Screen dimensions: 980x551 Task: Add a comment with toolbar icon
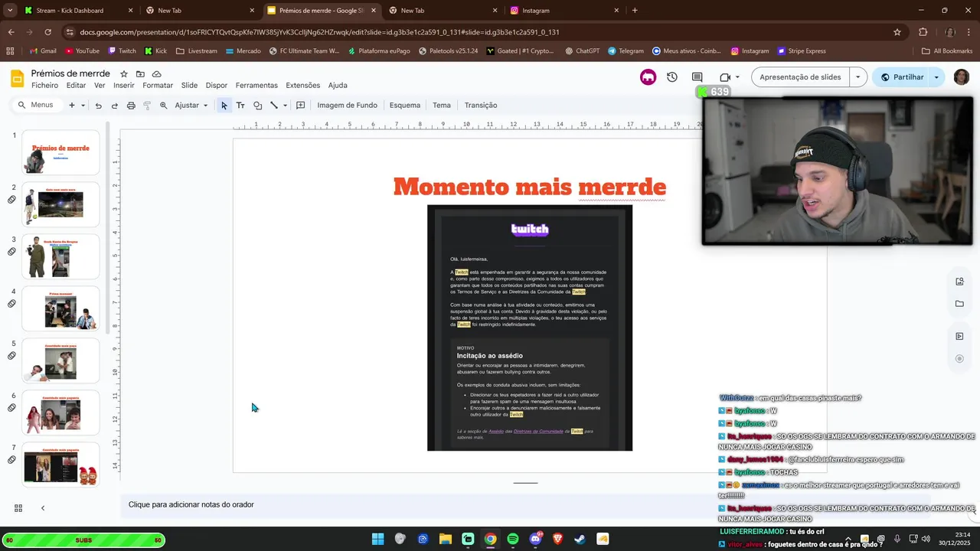[x=300, y=106]
